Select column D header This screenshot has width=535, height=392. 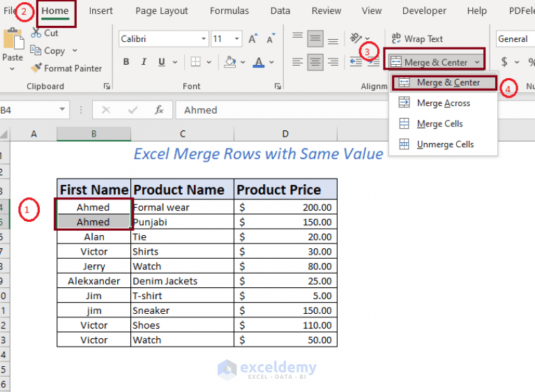tap(285, 134)
